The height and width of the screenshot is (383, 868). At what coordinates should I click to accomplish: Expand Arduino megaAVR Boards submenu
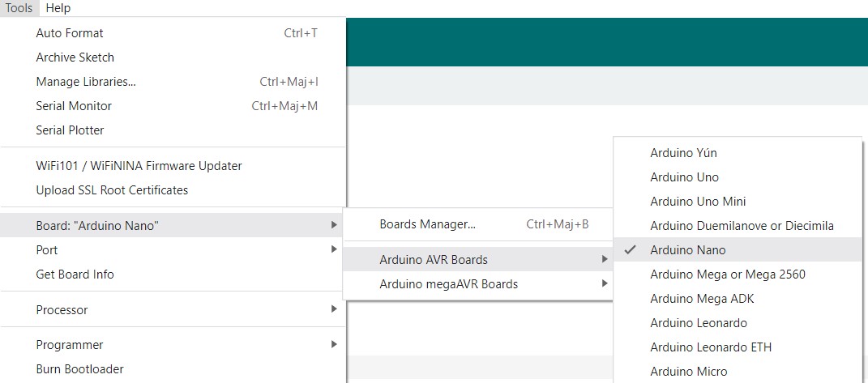click(x=448, y=284)
